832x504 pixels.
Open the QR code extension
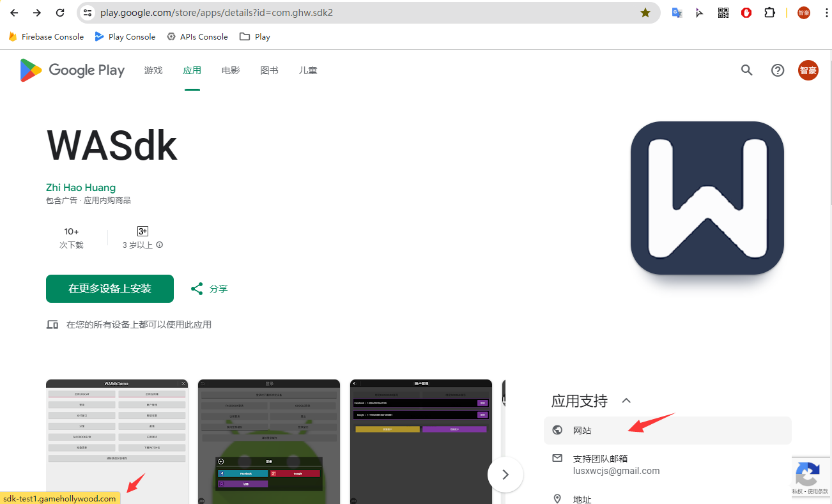point(723,13)
